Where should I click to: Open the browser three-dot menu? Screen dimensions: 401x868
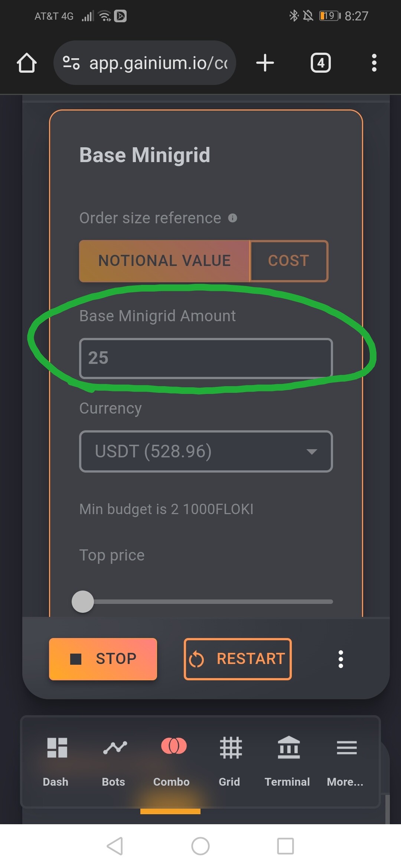tap(374, 63)
